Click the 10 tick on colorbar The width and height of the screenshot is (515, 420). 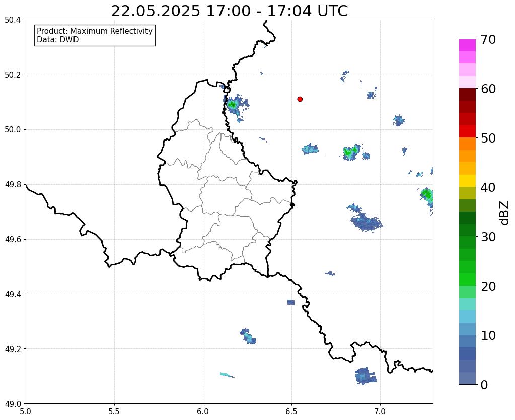[488, 335]
